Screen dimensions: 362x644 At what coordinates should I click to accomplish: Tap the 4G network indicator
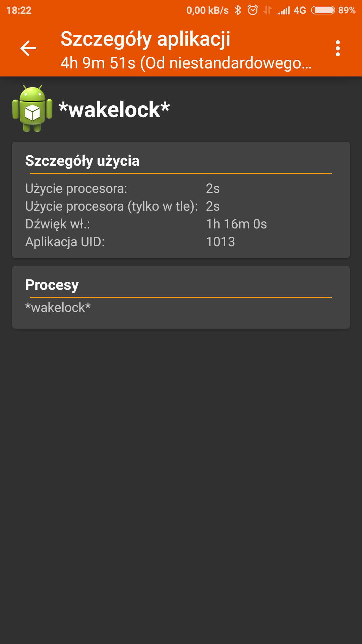tap(300, 10)
